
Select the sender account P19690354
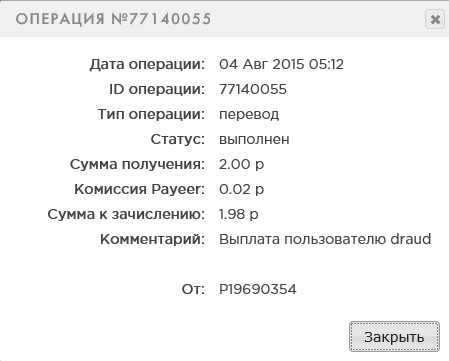[x=258, y=289]
